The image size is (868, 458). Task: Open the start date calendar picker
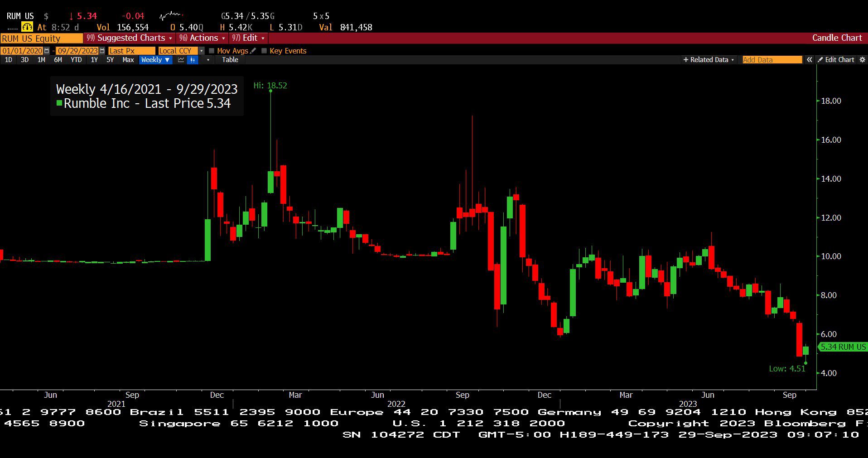(47, 51)
